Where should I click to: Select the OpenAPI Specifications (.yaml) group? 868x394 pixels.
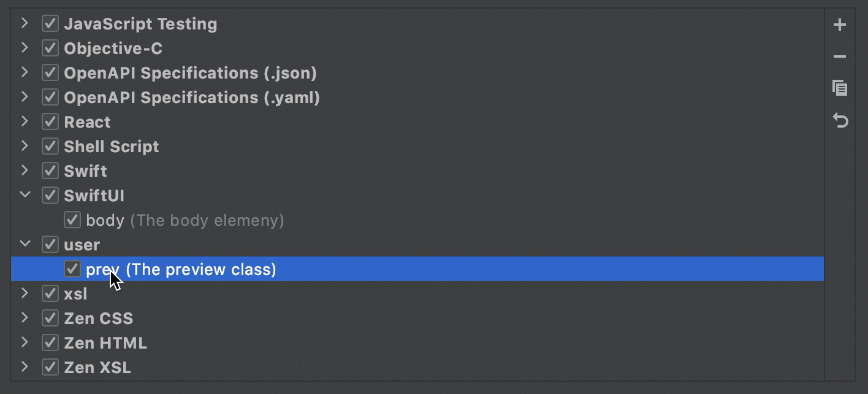(192, 98)
